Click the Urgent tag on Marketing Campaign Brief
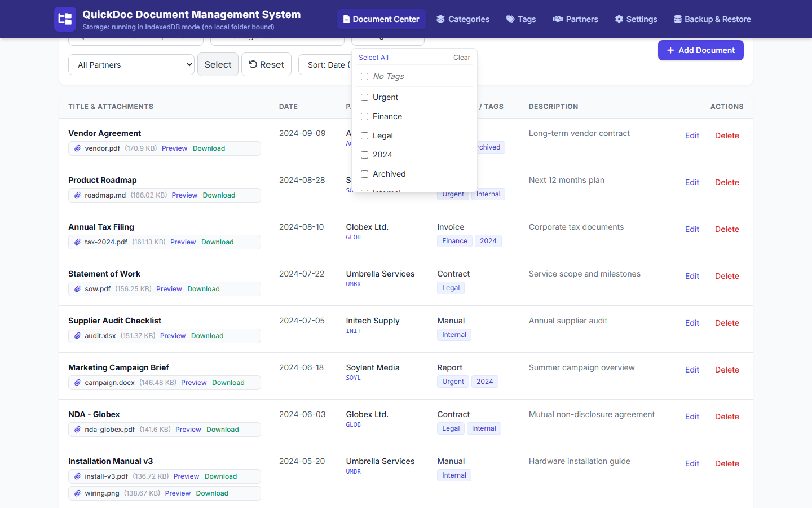Screen dimensions: 812x508 (453, 382)
